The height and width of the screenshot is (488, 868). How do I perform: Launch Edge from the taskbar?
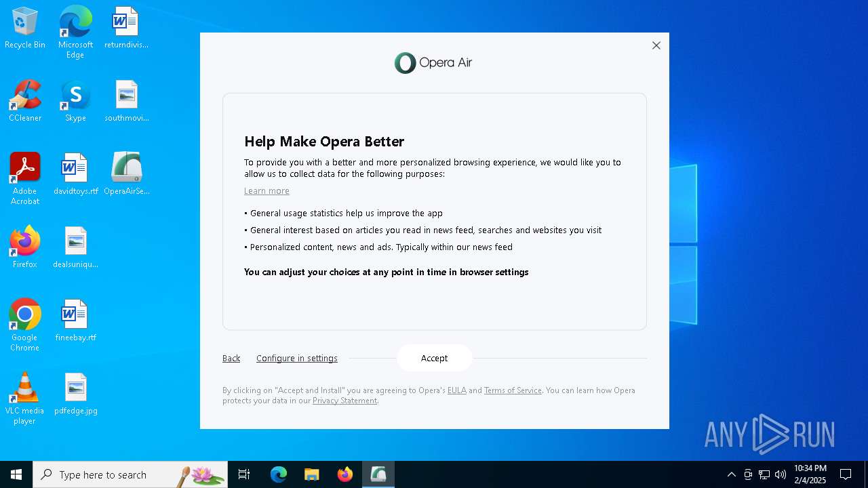pos(279,474)
